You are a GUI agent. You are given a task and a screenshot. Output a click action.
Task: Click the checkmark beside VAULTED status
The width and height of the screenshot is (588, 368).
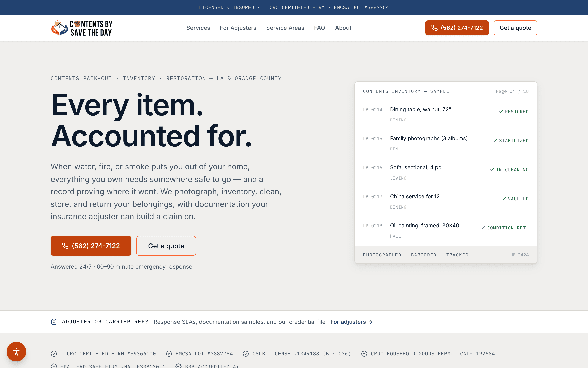[504, 199]
